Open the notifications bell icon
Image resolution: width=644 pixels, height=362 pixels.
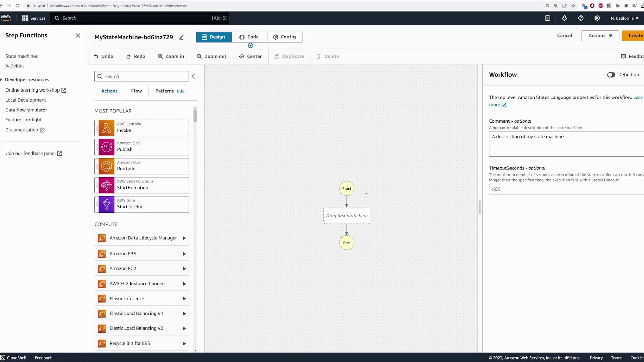click(564, 18)
